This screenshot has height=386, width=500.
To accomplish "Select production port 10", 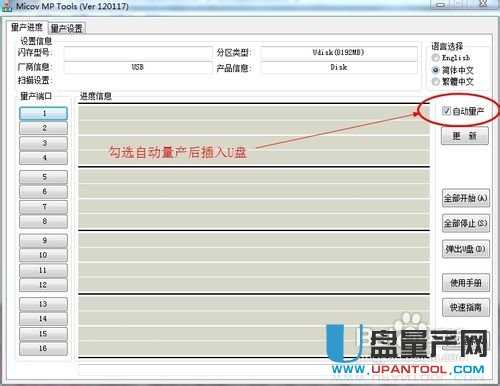I will tap(44, 255).
